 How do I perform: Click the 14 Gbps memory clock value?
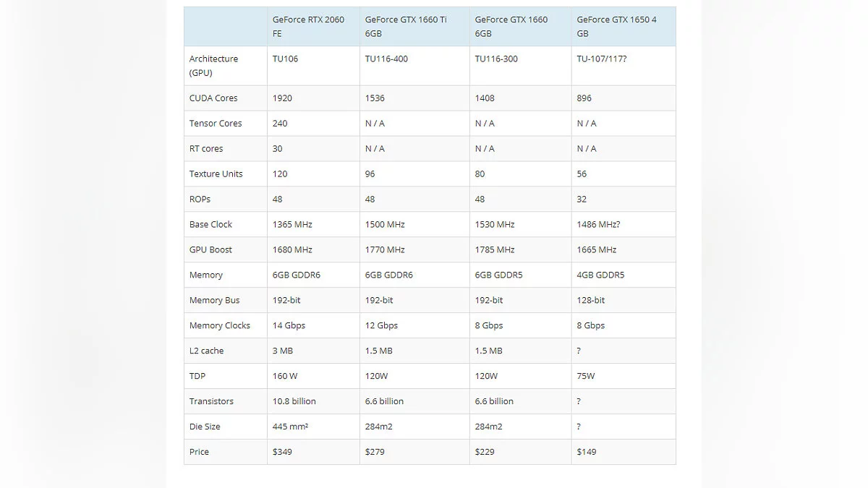click(289, 326)
